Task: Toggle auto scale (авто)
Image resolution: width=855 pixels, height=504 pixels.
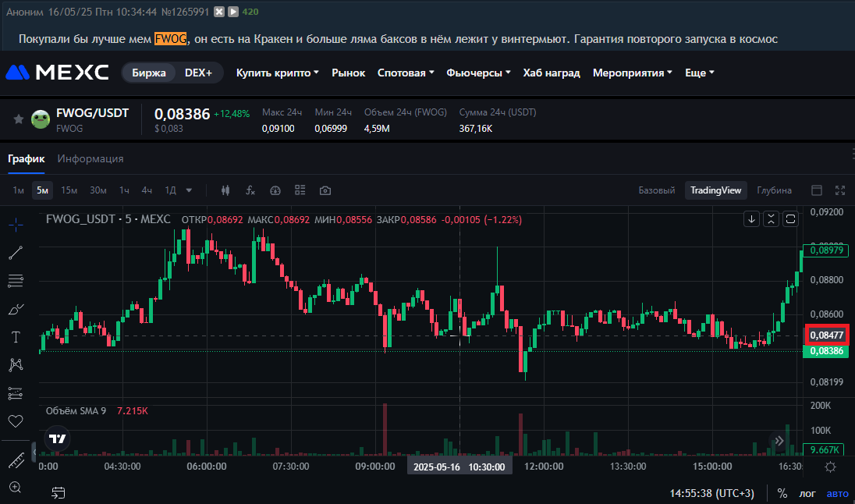Action: pyautogui.click(x=838, y=494)
